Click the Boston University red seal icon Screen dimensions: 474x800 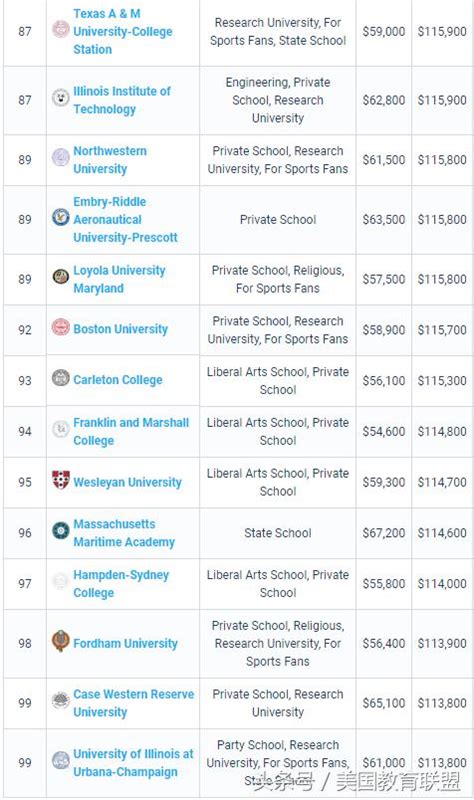(x=61, y=327)
